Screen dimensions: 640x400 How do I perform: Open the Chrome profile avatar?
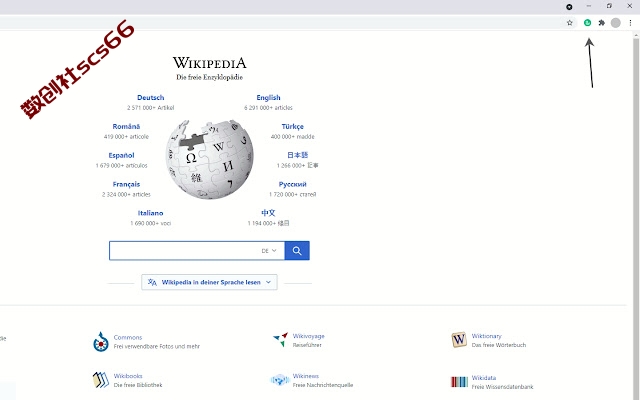click(616, 23)
